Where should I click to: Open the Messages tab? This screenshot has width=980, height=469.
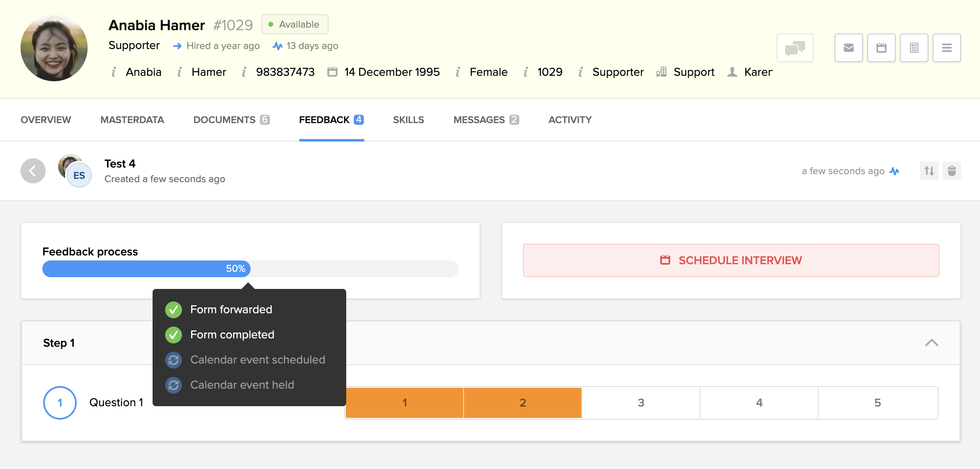point(486,120)
